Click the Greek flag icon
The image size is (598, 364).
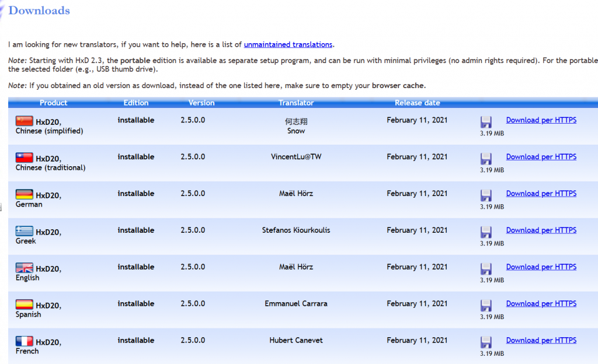25,231
